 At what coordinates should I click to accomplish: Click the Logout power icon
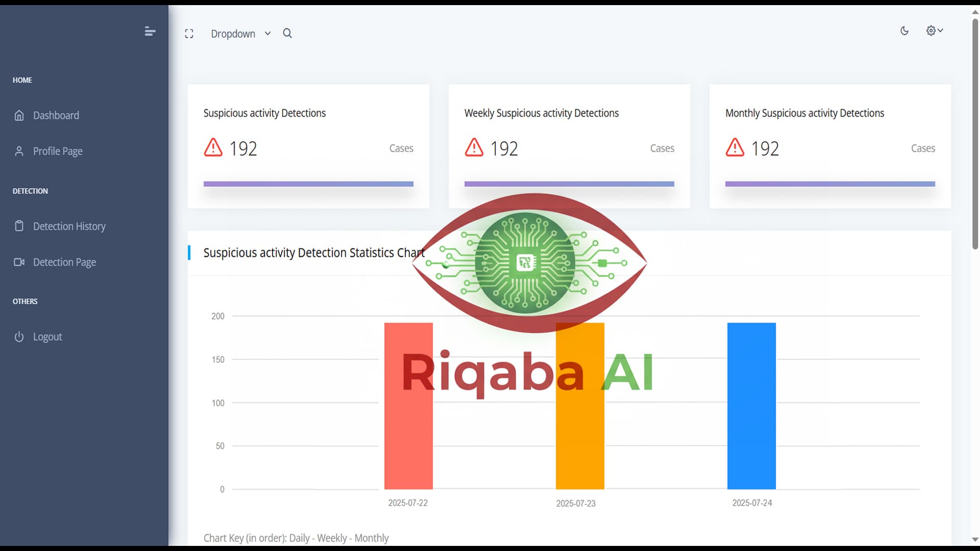coord(19,337)
